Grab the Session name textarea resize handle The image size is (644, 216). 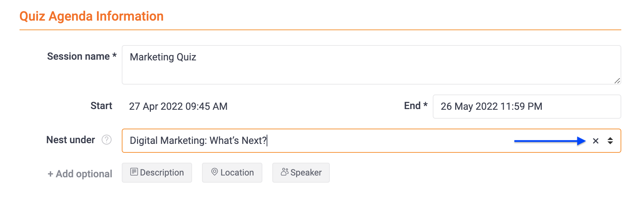(617, 81)
